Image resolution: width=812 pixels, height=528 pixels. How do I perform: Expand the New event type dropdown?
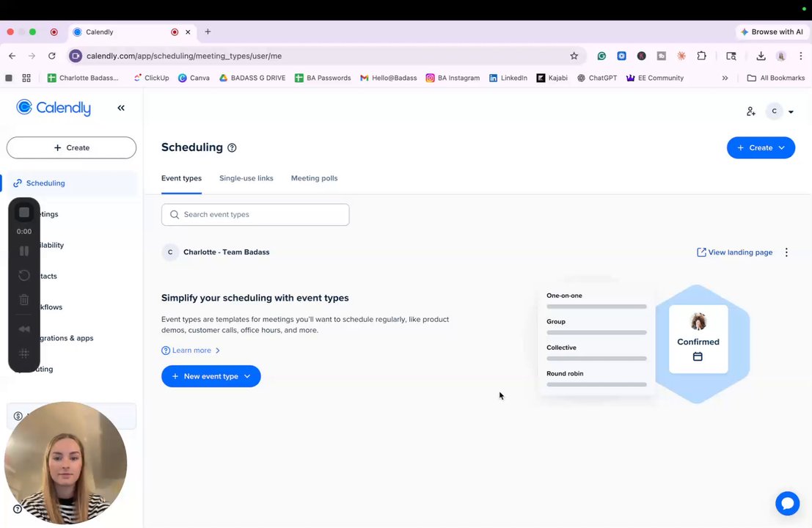(211, 376)
